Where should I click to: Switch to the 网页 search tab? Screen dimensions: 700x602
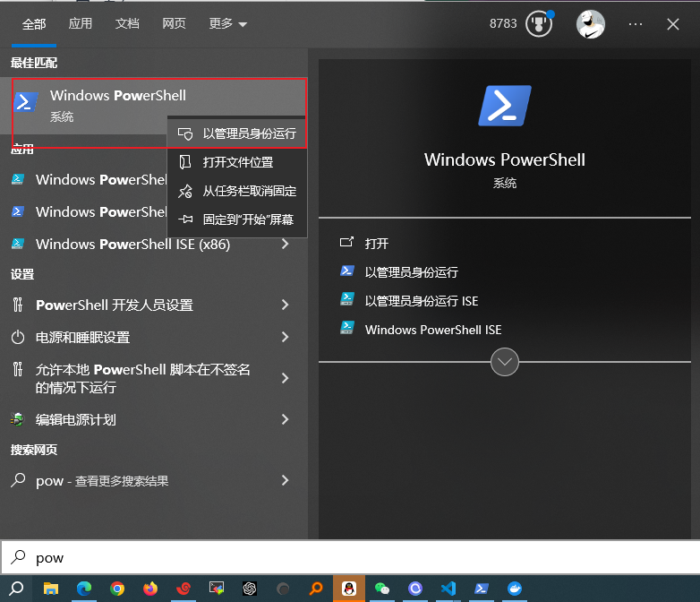[174, 23]
